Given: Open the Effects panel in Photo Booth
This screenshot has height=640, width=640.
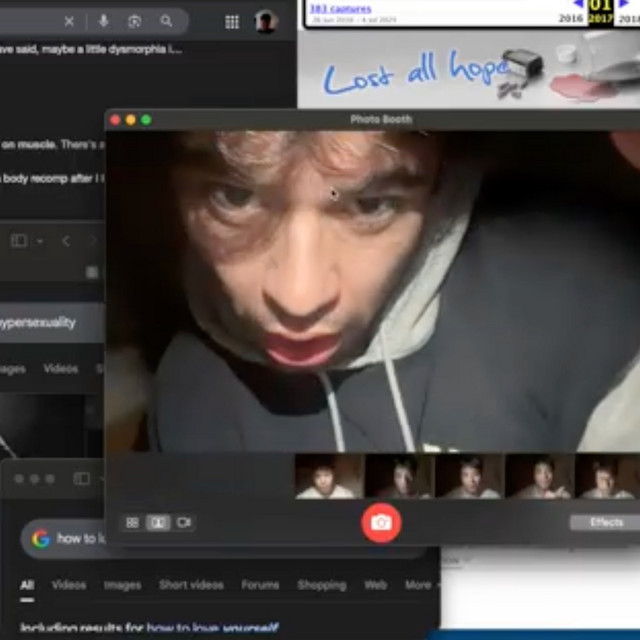Looking at the screenshot, I should tap(605, 523).
